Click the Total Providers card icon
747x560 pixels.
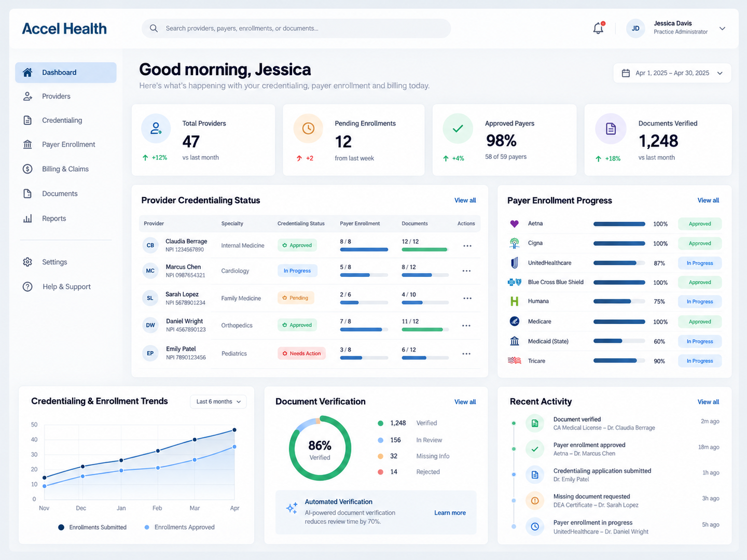156,129
